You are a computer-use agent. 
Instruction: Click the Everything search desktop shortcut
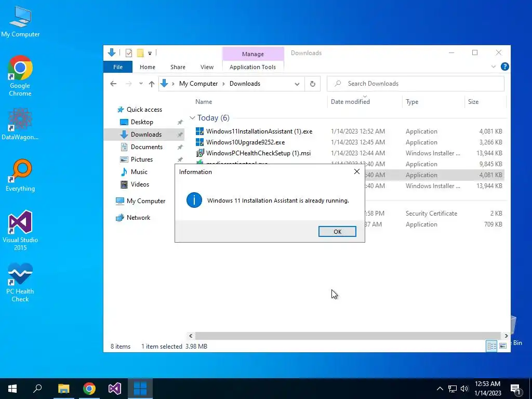click(x=20, y=176)
